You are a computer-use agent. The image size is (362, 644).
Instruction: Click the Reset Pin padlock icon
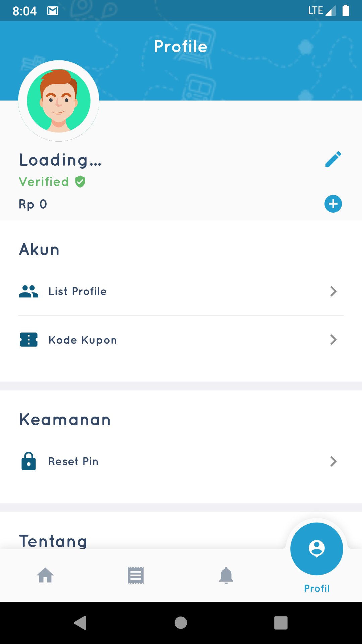coord(29,461)
